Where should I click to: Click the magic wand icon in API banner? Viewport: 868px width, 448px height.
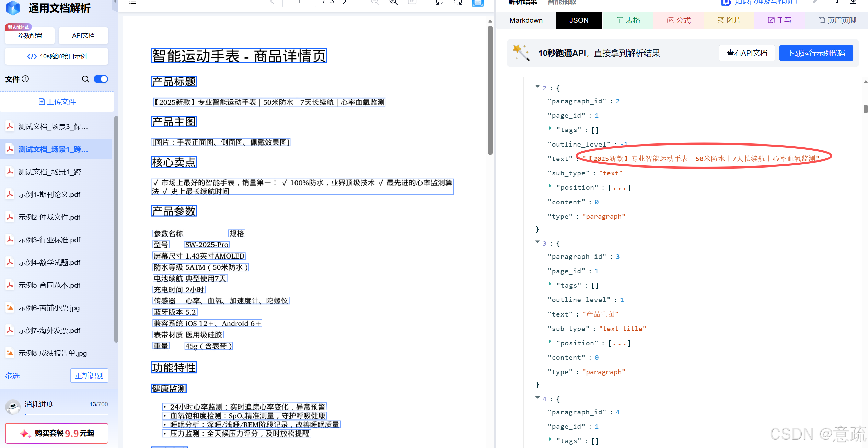(x=521, y=53)
